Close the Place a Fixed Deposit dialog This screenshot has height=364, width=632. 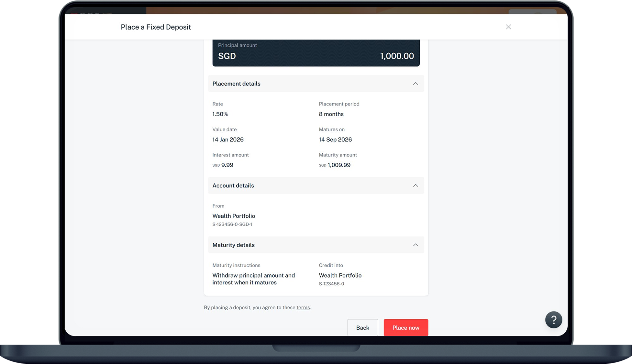[x=508, y=27]
